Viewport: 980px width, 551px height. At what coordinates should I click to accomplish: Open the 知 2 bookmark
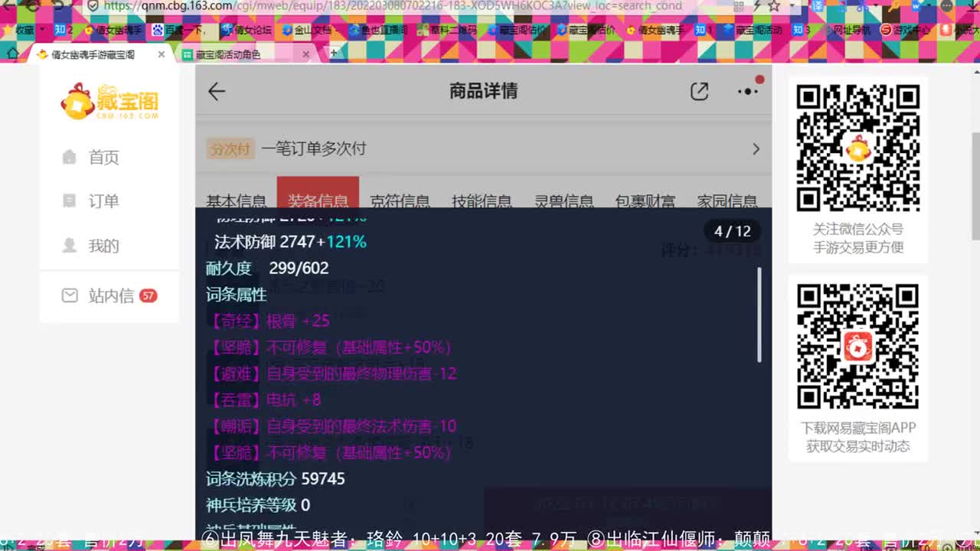point(64,30)
